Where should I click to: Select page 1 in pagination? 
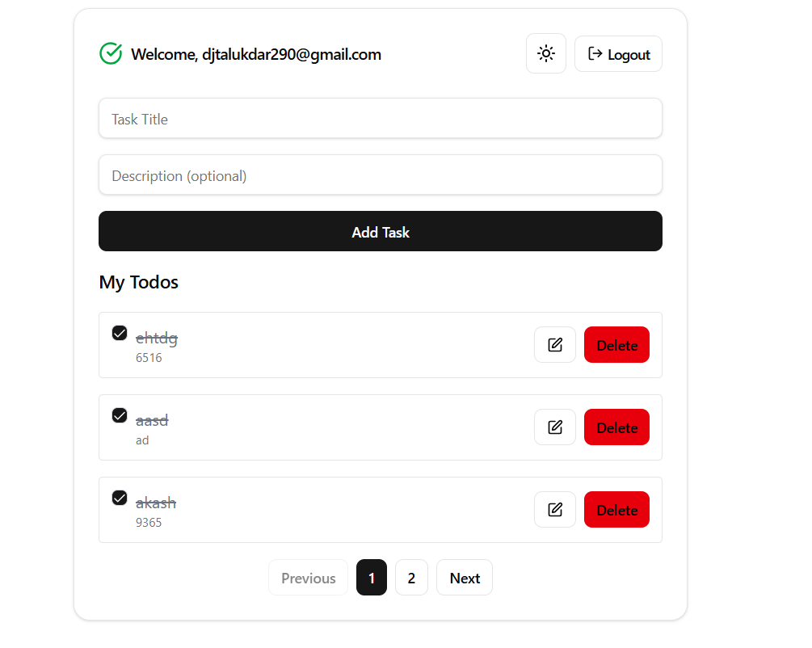(x=371, y=577)
